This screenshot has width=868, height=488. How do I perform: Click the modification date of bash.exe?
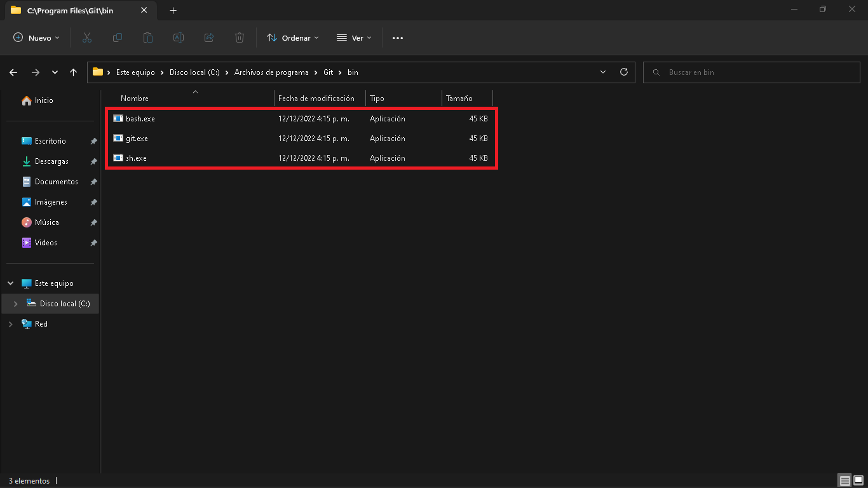tap(314, 119)
